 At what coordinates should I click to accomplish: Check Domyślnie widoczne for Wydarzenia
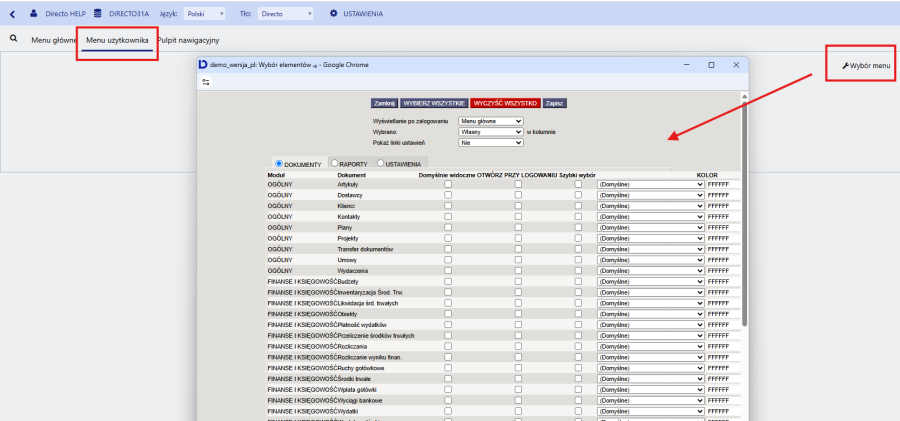(448, 271)
